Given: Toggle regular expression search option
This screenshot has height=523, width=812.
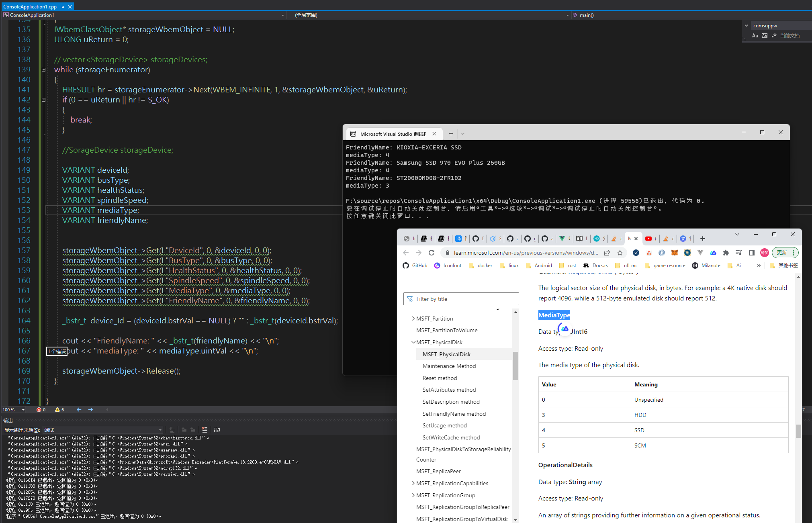Looking at the screenshot, I should [774, 36].
